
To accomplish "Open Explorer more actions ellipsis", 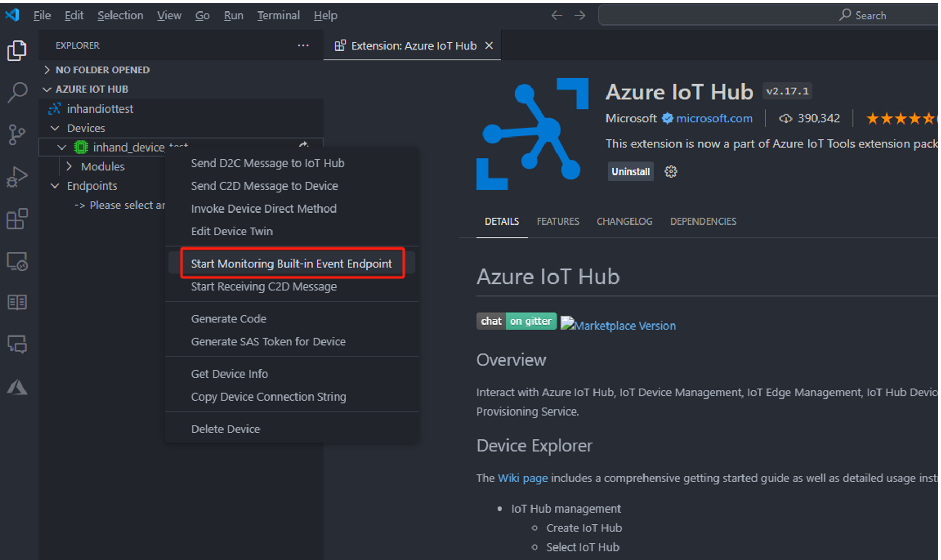I will pos(303,46).
